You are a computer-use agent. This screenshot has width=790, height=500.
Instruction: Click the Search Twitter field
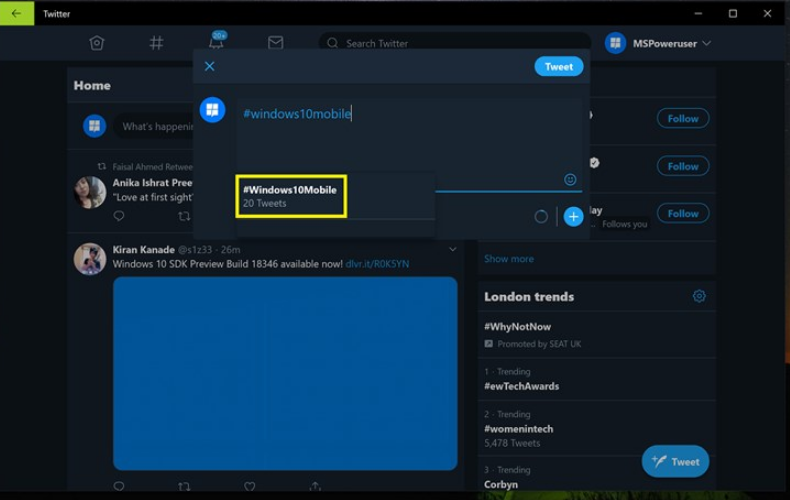click(x=454, y=43)
